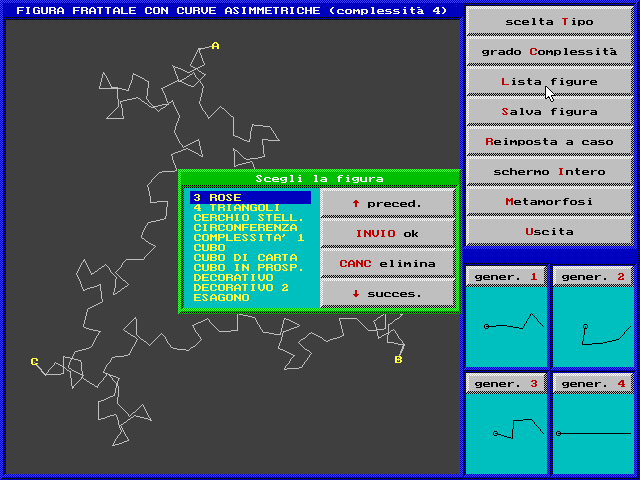Screen dimensions: 640x480
Task: Switch to 'schermo Intero' view
Action: pyautogui.click(x=549, y=171)
